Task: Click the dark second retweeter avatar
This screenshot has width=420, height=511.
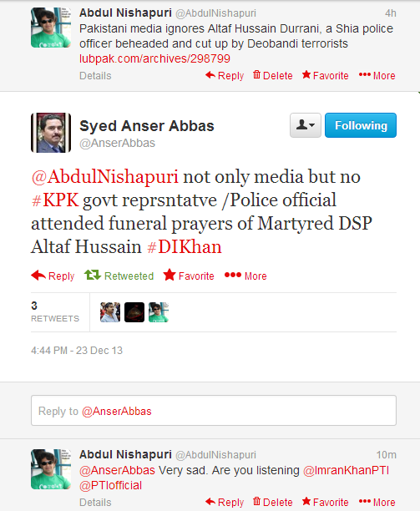Action: pos(134,312)
